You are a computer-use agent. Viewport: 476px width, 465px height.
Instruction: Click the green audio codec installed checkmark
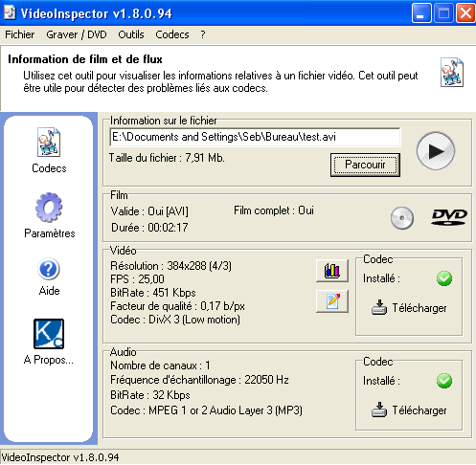click(x=444, y=381)
